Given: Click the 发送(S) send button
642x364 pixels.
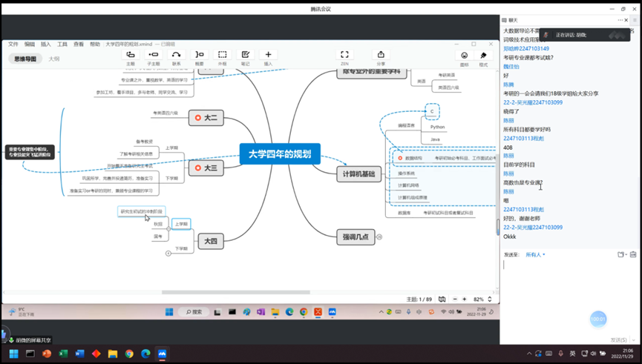Looking at the screenshot, I should [x=618, y=340].
